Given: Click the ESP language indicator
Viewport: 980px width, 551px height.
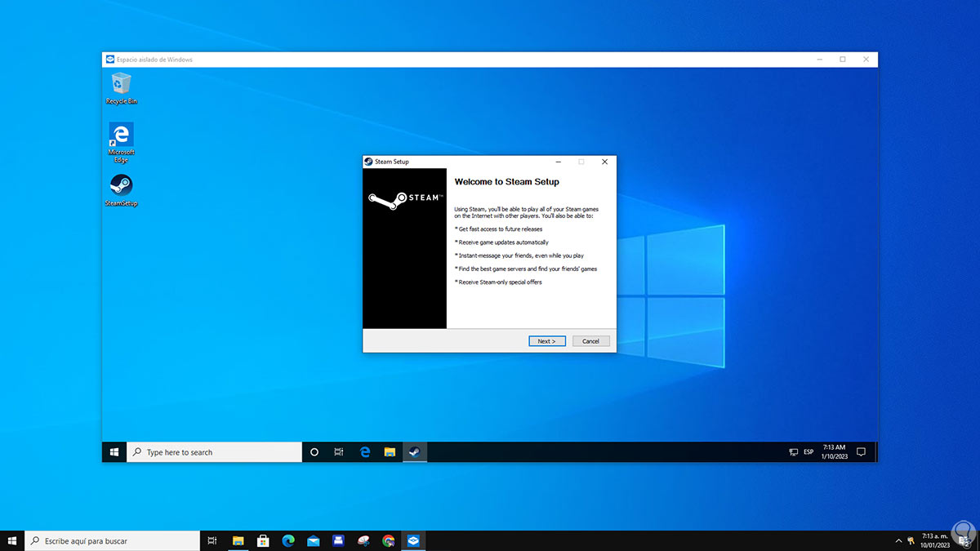Looking at the screenshot, I should point(808,452).
